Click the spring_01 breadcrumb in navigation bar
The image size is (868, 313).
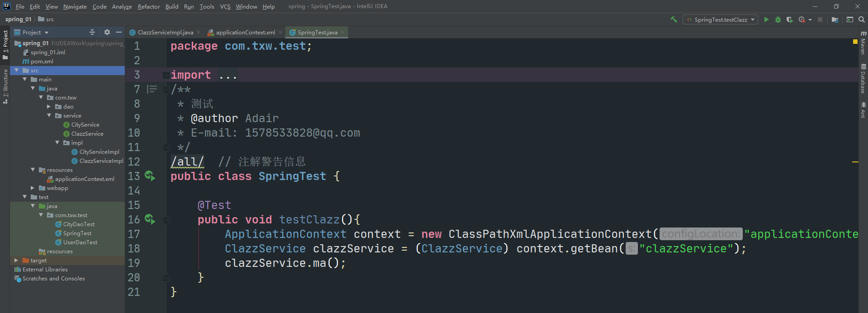click(18, 19)
